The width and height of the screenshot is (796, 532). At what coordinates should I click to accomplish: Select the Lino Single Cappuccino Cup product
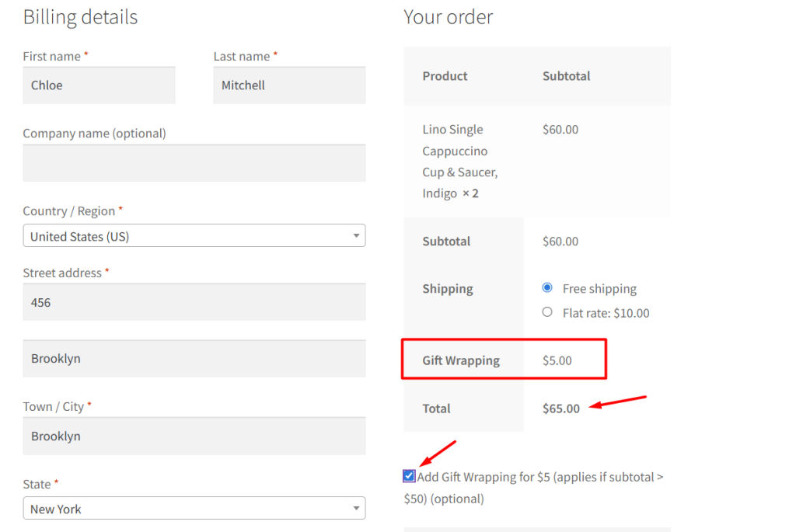coord(459,161)
